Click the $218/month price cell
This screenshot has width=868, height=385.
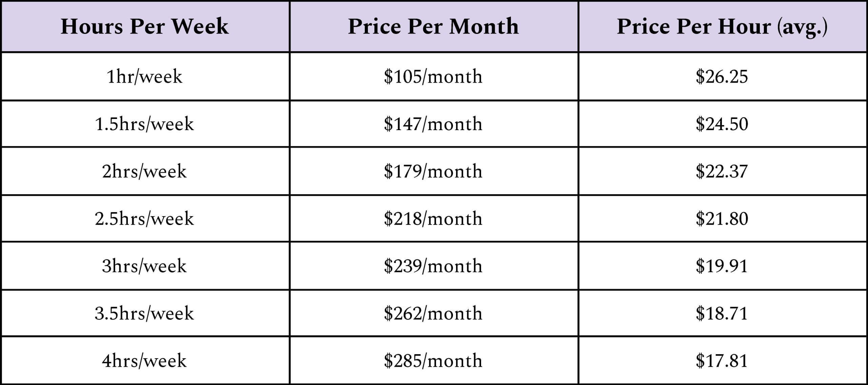click(433, 218)
